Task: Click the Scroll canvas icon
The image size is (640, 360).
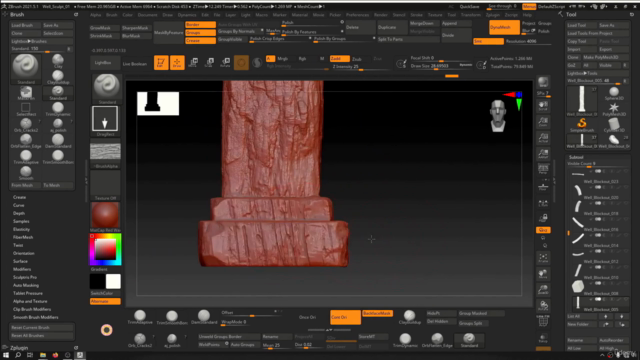Action: coord(543,106)
